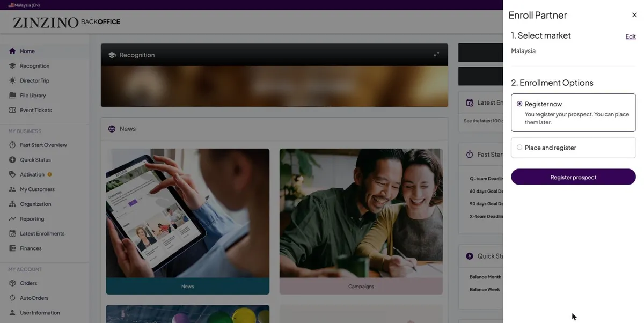Viewport: 644px width, 323px height.
Task: Go to the Recognition menu item
Action: (x=35, y=66)
